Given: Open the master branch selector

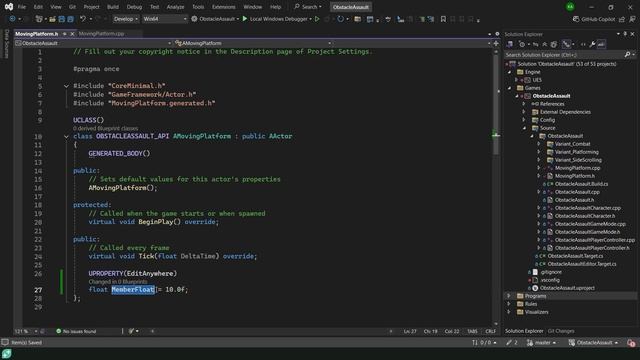Looking at the screenshot, I should click(542, 343).
